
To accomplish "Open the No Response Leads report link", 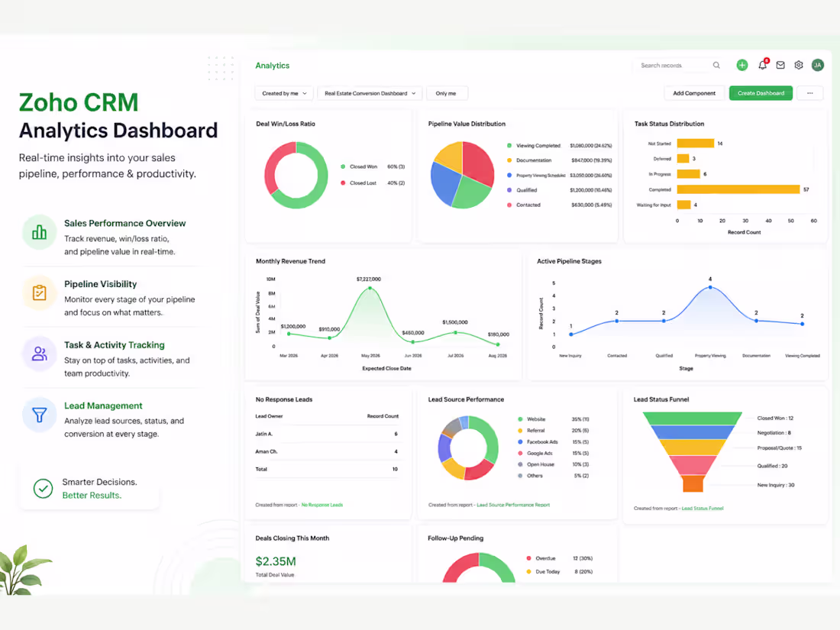I will (322, 505).
